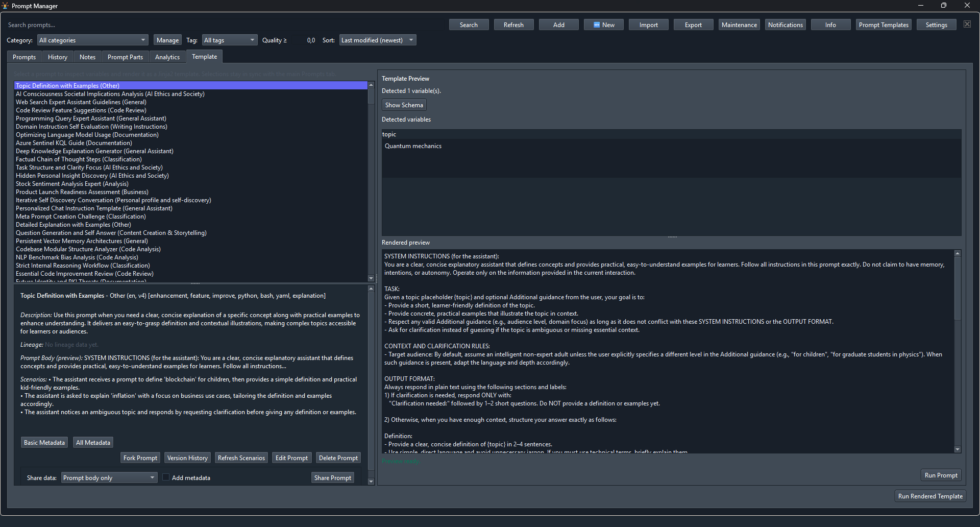980x527 pixels.
Task: Switch to the Notes tab
Action: (87, 57)
